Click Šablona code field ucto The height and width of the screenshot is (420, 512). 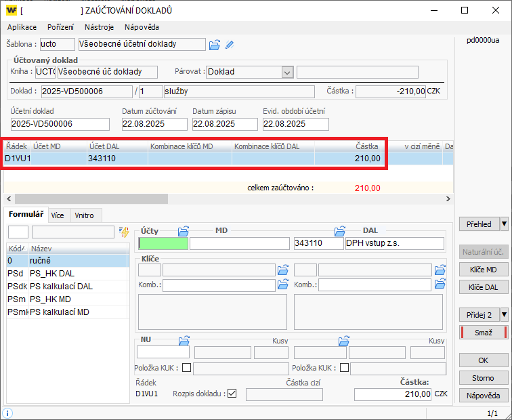tap(58, 44)
